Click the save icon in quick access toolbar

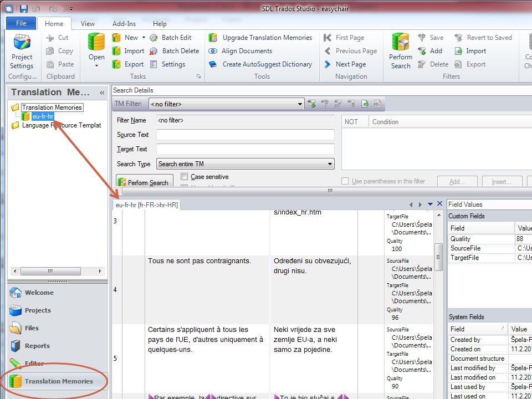23,9
